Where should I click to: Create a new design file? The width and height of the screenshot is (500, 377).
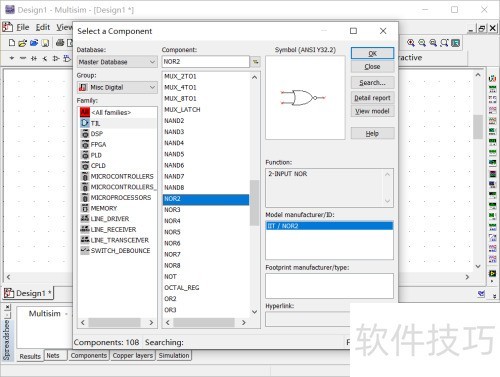pyautogui.click(x=12, y=43)
